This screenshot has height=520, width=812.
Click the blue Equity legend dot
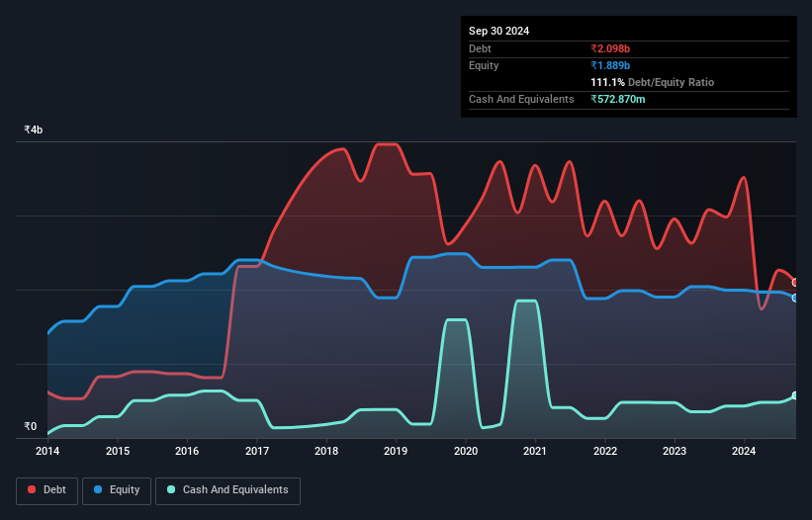(98, 489)
